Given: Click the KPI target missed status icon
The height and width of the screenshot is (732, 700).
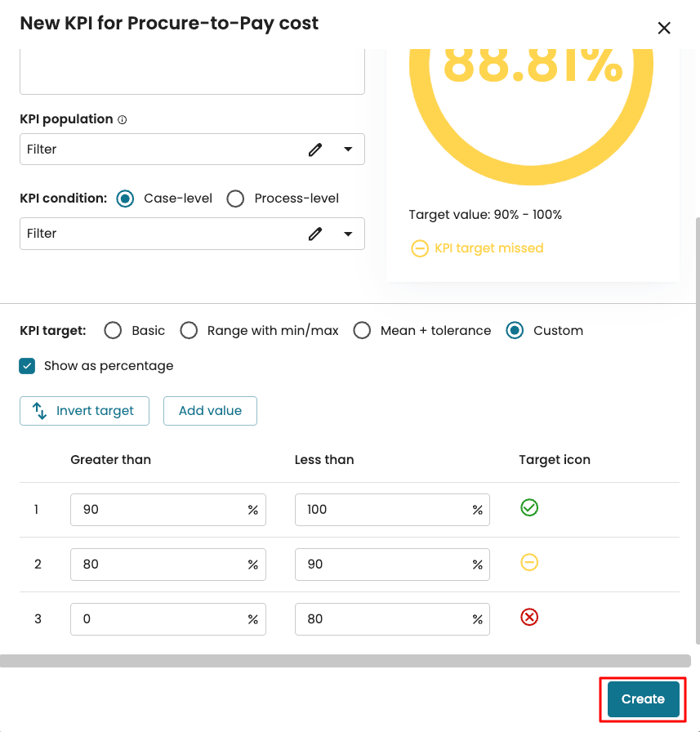Looking at the screenshot, I should 419,248.
